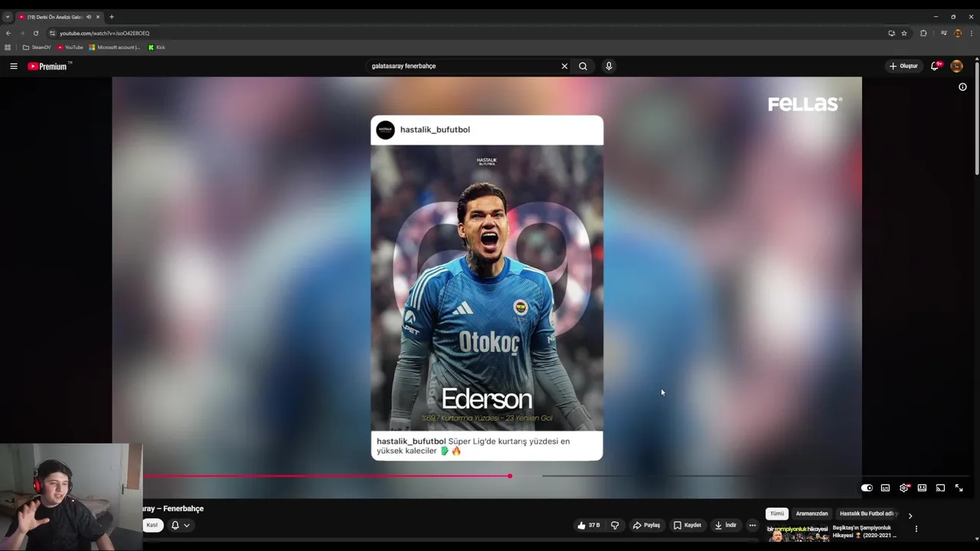Viewport: 980px width, 551px height.
Task: Open player settings gear
Action: tap(904, 488)
